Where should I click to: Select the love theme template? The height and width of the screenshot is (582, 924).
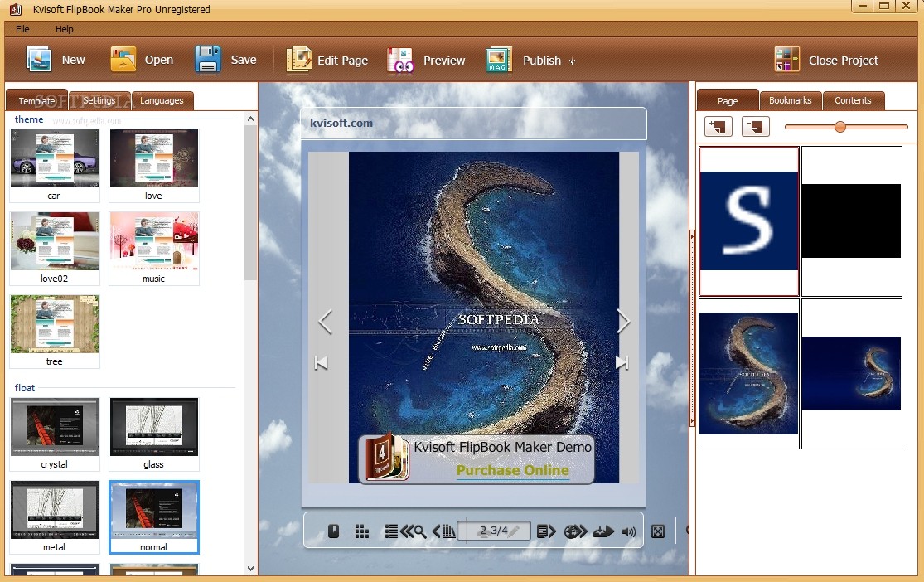154,166
